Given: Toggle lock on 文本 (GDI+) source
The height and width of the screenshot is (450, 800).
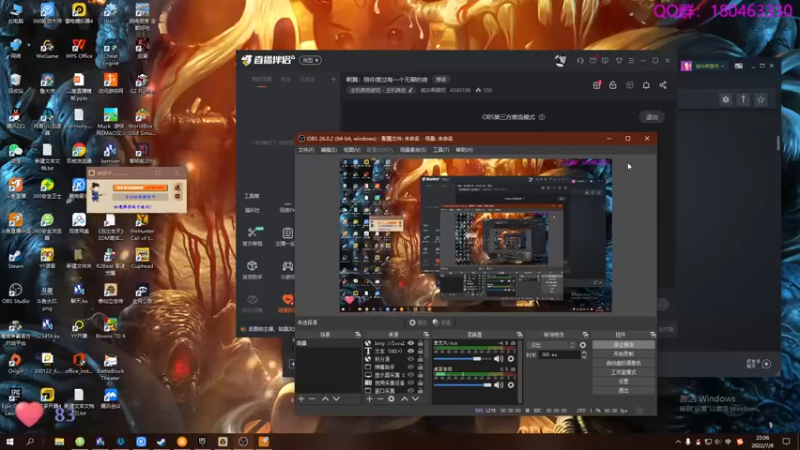Looking at the screenshot, I should point(420,351).
